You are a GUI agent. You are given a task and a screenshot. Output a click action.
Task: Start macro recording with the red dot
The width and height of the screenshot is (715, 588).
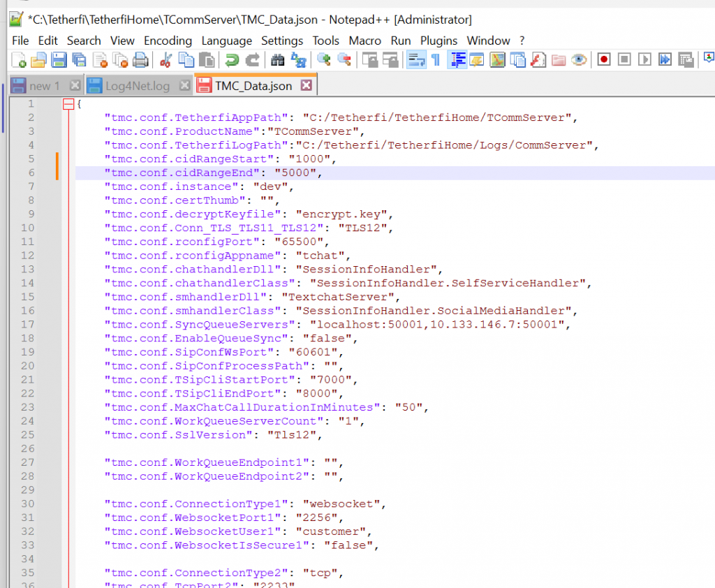[603, 59]
